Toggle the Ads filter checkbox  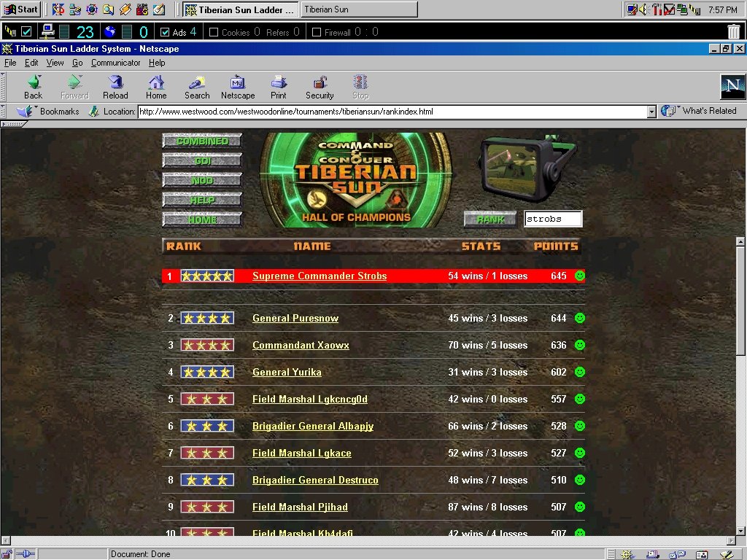[165, 32]
